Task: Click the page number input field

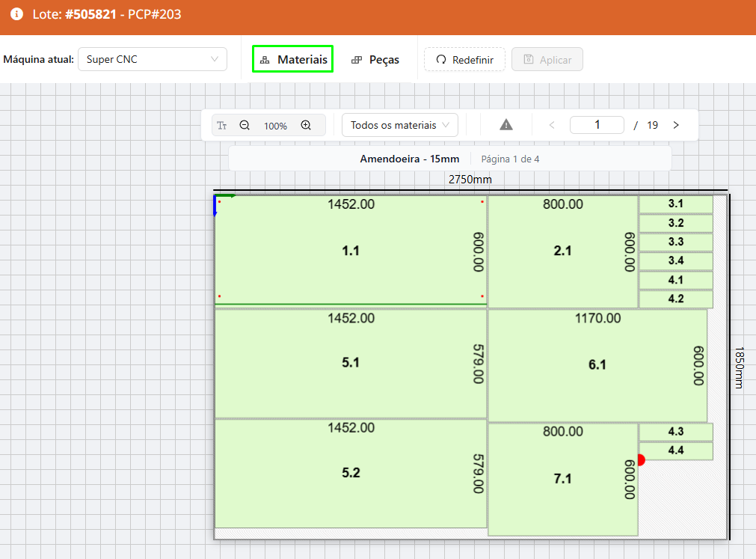Action: pos(597,125)
